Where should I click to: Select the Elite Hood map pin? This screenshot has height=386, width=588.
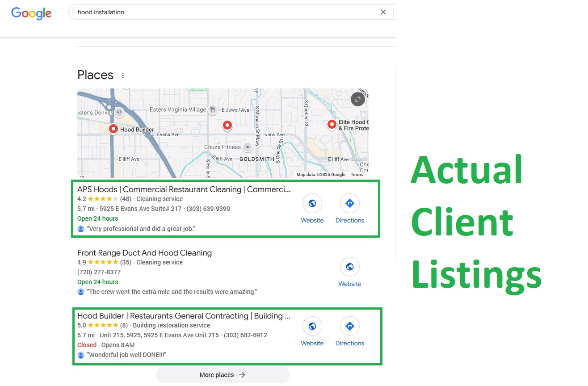[x=332, y=125]
